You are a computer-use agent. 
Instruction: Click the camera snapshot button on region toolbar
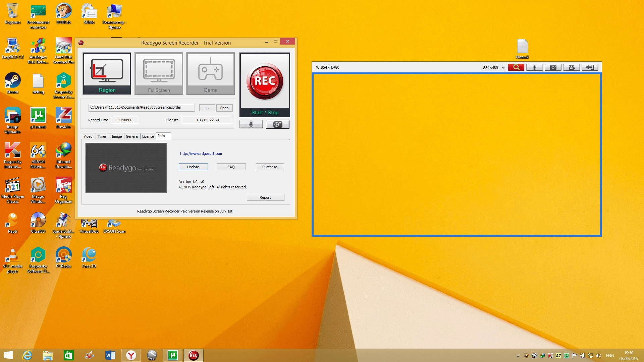[553, 67]
